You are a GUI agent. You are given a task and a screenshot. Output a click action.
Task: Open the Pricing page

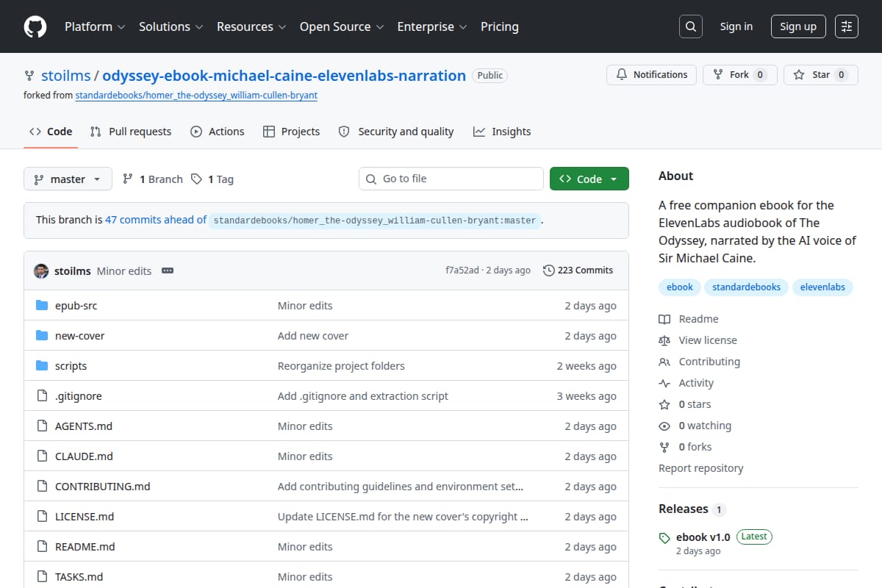click(500, 26)
